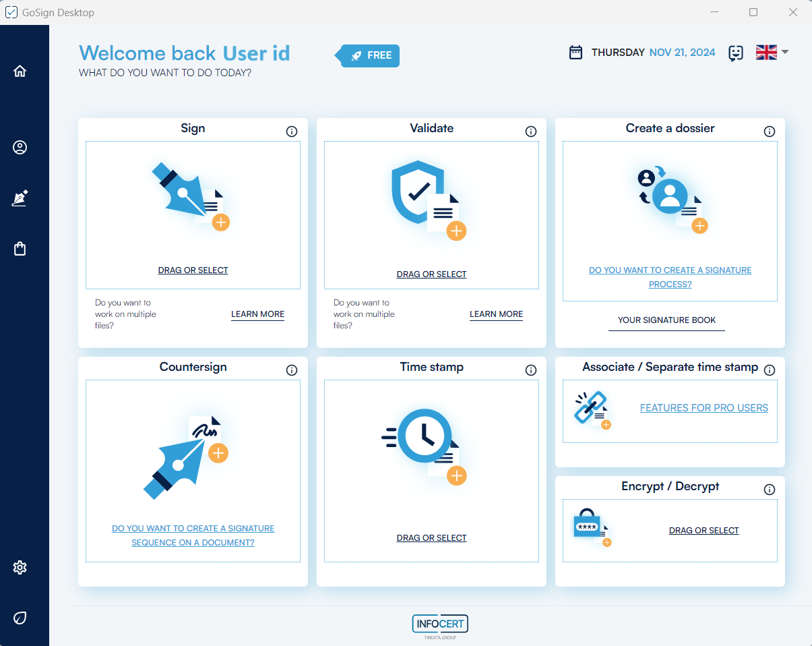
Task: Click Features for Pro Users link
Action: (704, 408)
